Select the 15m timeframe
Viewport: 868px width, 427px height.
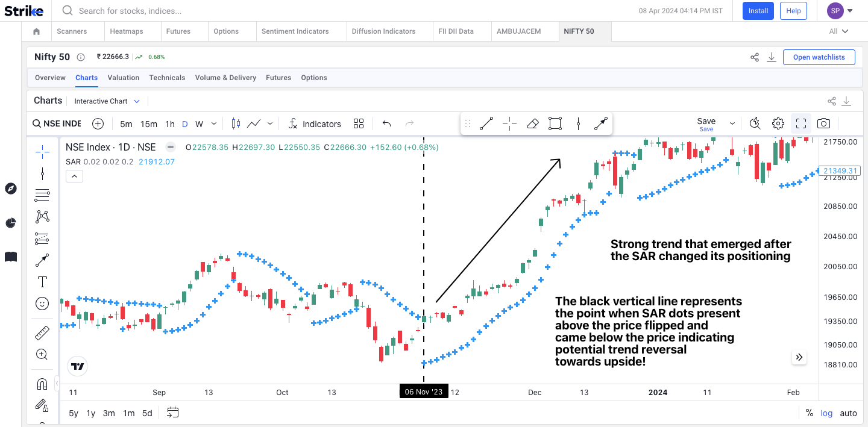(x=149, y=124)
